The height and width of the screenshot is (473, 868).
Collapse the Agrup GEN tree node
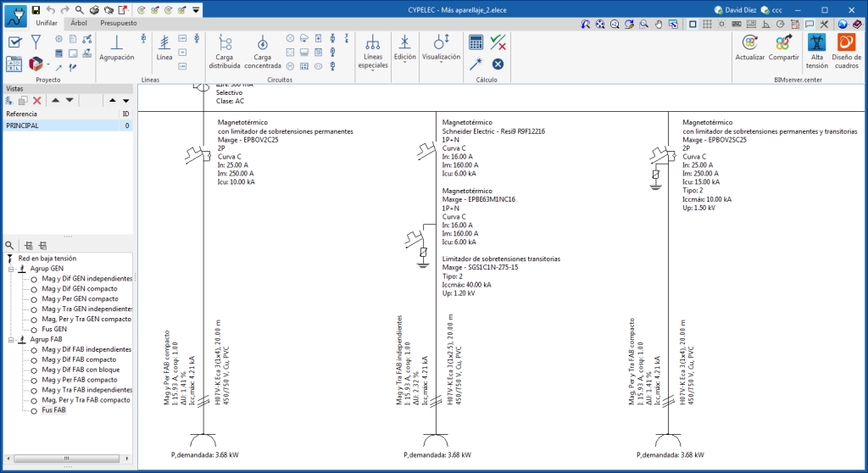pyautogui.click(x=10, y=269)
